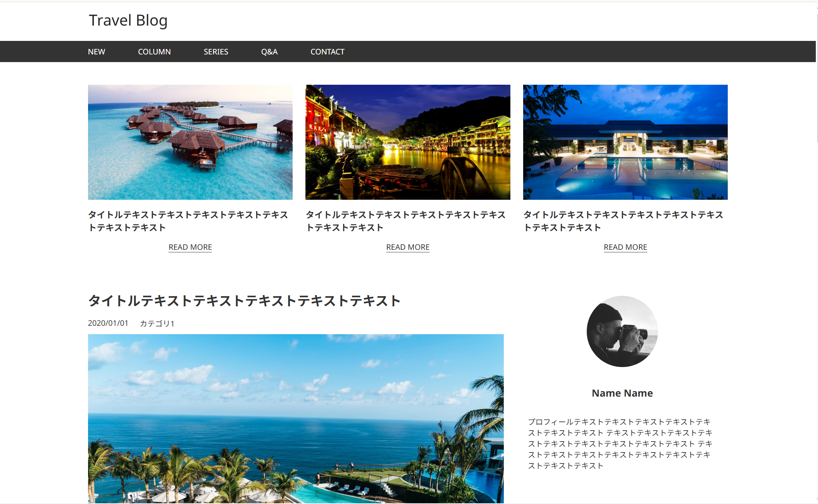Click the Travel Blog site title
818x504 pixels.
128,20
